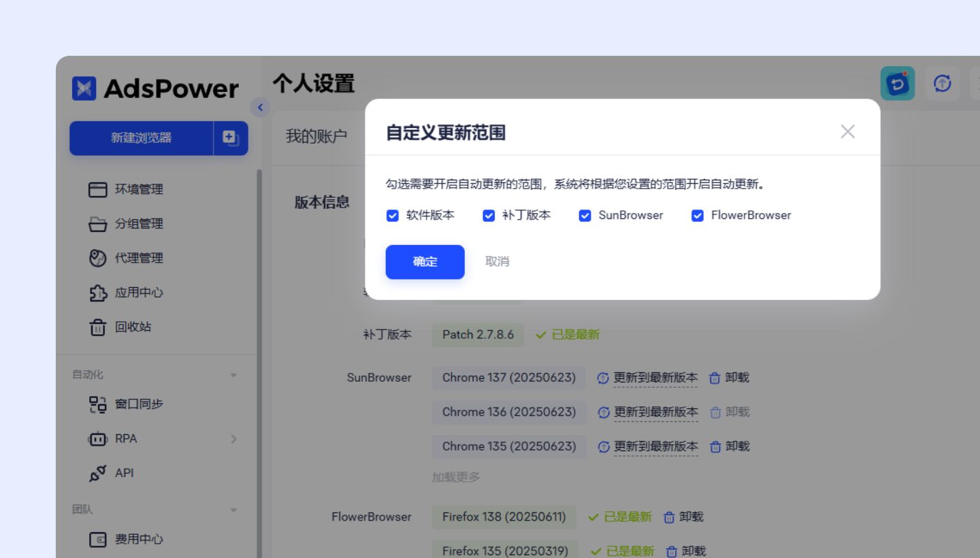Image resolution: width=980 pixels, height=558 pixels.
Task: Click 已是最新 status beside Patch version
Action: pos(568,335)
